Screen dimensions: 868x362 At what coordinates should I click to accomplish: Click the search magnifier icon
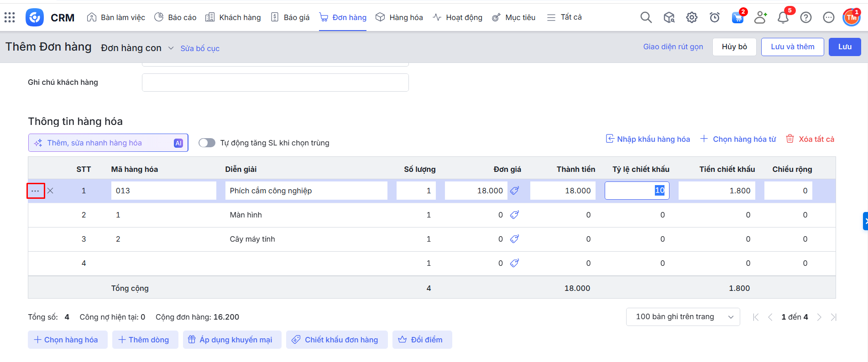pos(646,17)
